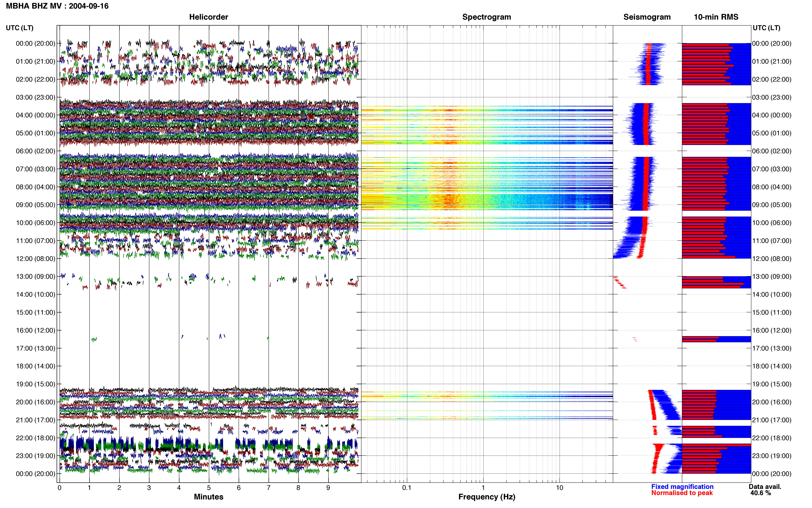
Task: Click the left 21:00 (17:00) time label
Action: point(36,420)
